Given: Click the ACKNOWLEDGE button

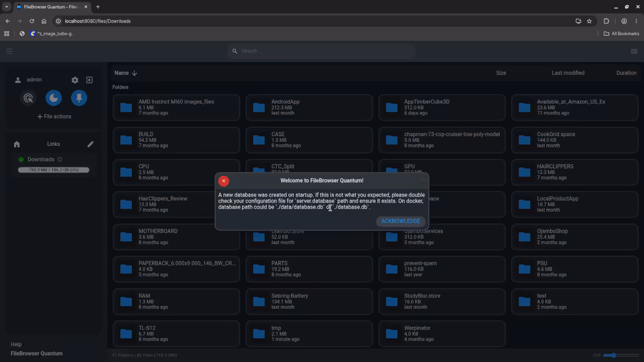Looking at the screenshot, I should click(x=400, y=221).
